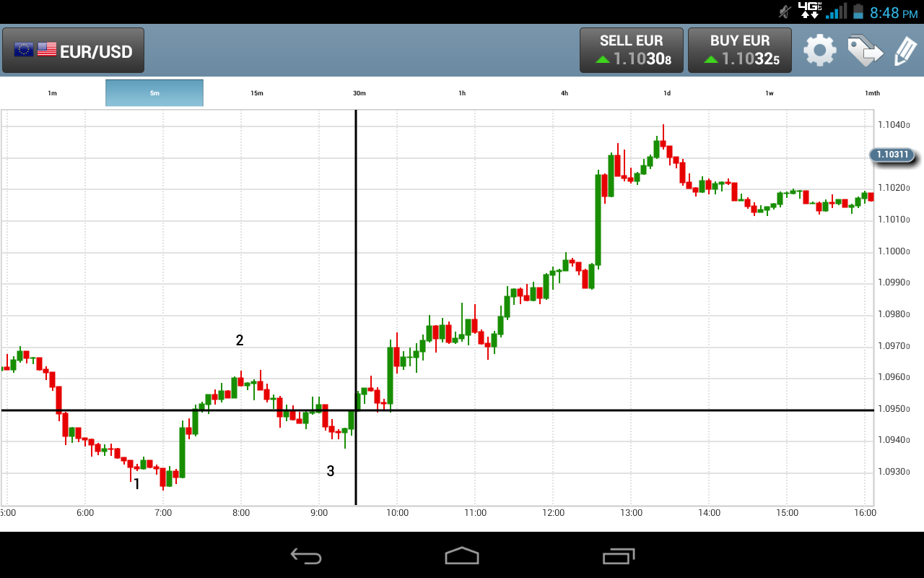Switch to the 1mth monthly chart
924x578 pixels.
coord(872,93)
